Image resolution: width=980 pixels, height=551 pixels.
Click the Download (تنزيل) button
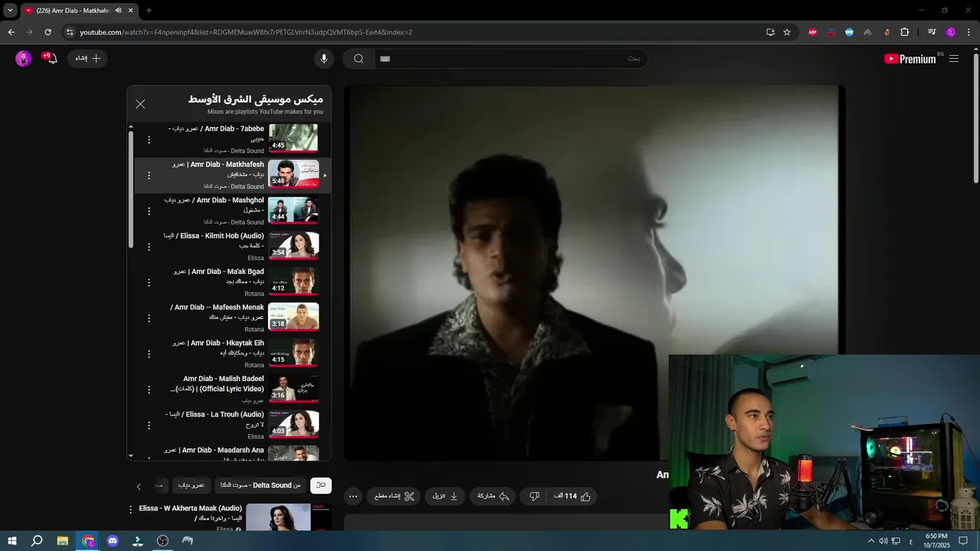point(445,497)
